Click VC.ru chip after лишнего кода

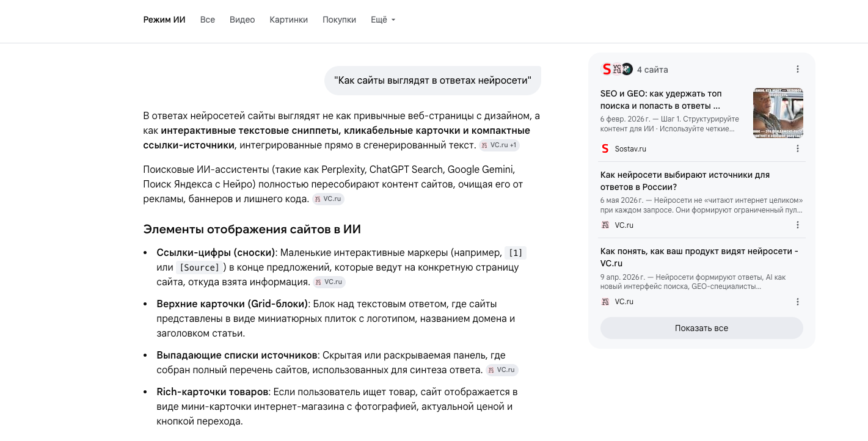329,199
